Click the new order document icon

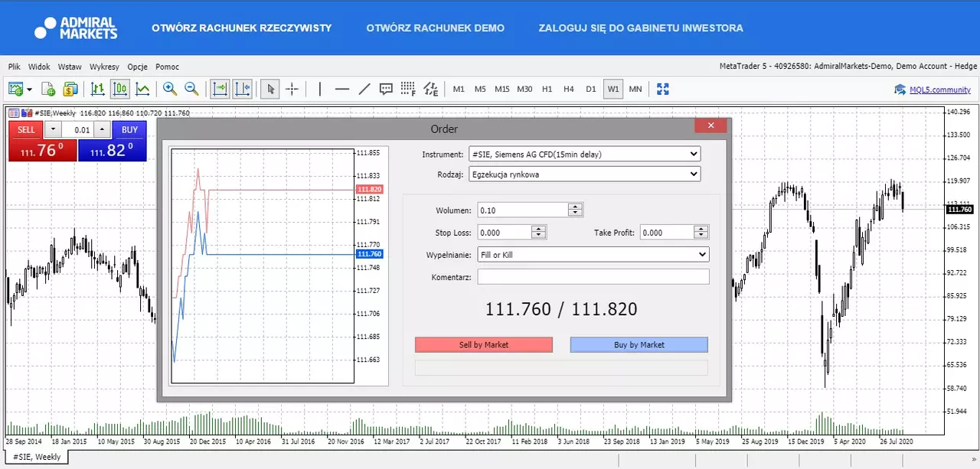pyautogui.click(x=48, y=89)
